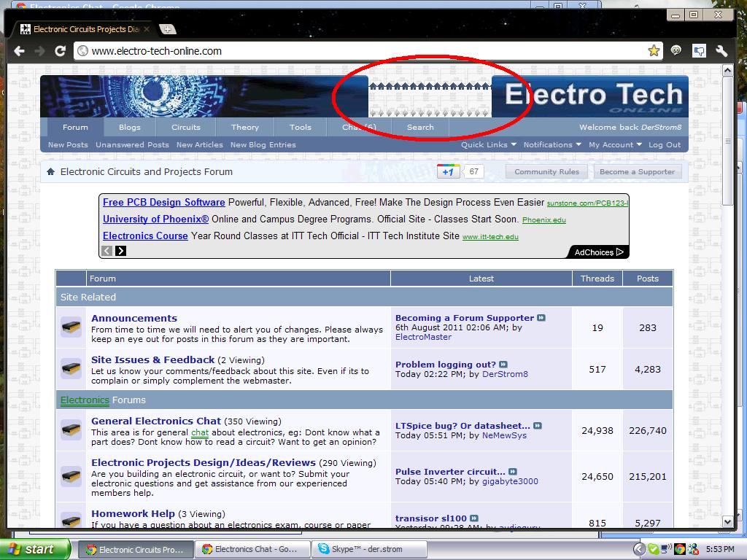Viewport: 747px width, 560px height.
Task: Click the address bar URL field
Action: point(362,51)
